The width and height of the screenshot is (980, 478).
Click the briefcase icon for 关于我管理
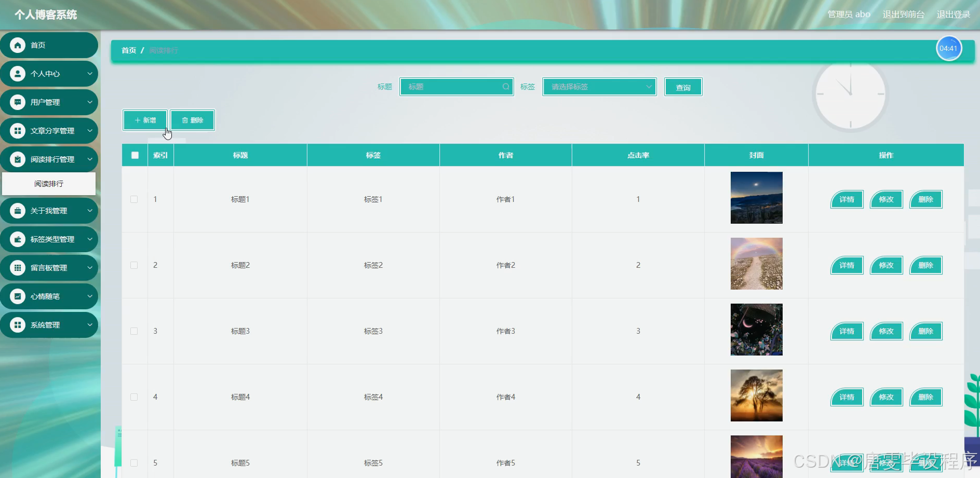click(18, 211)
